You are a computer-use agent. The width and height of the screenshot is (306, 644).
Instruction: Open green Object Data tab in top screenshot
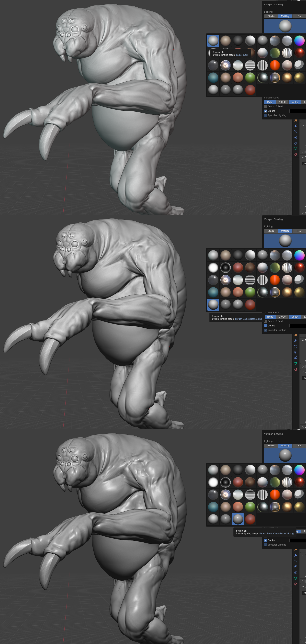pyautogui.click(x=296, y=149)
